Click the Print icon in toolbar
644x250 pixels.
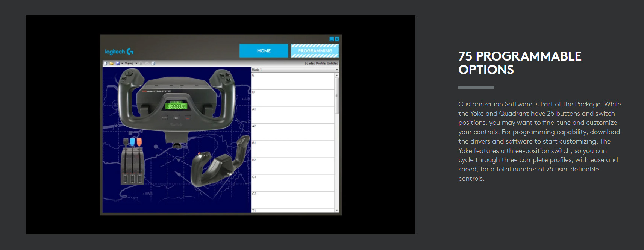[x=153, y=64]
